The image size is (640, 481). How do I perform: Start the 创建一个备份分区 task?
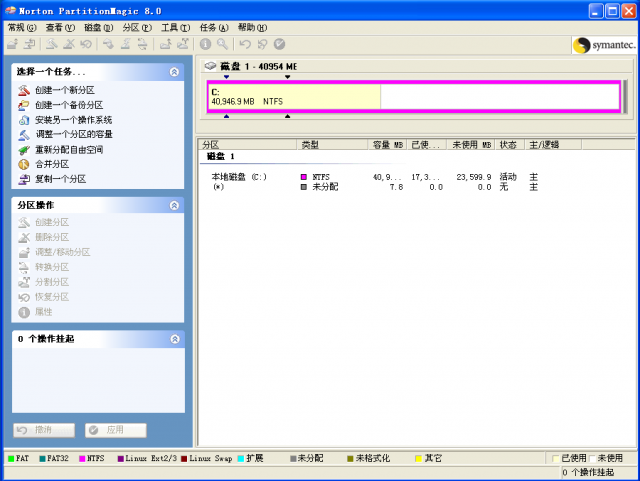69,105
